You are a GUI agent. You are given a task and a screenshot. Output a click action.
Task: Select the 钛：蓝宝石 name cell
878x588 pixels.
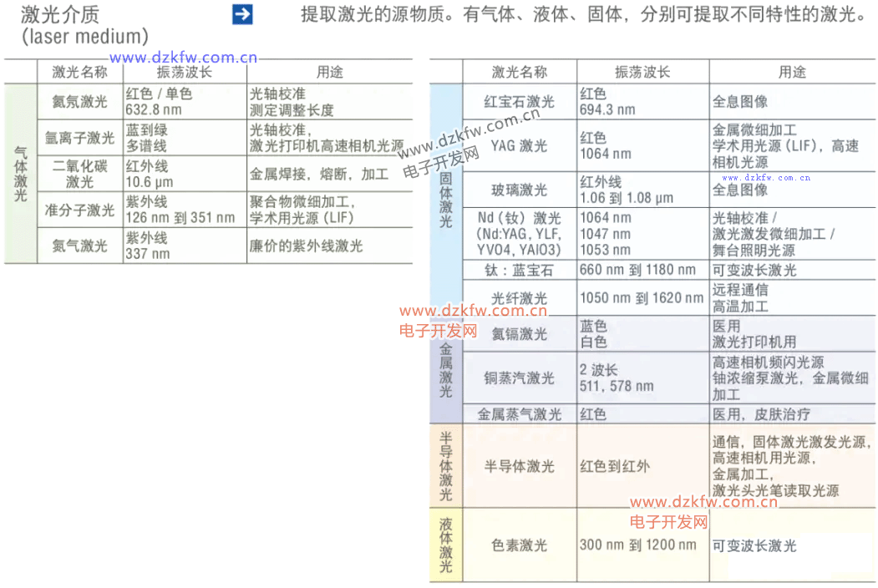point(519,270)
